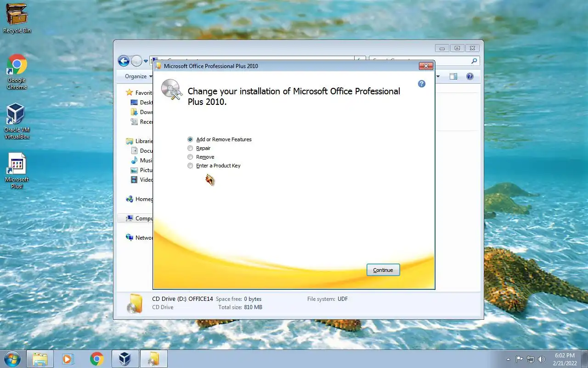This screenshot has width=588, height=368.
Task: Click Microsoft Plus! desktop shortcut
Action: pyautogui.click(x=17, y=171)
